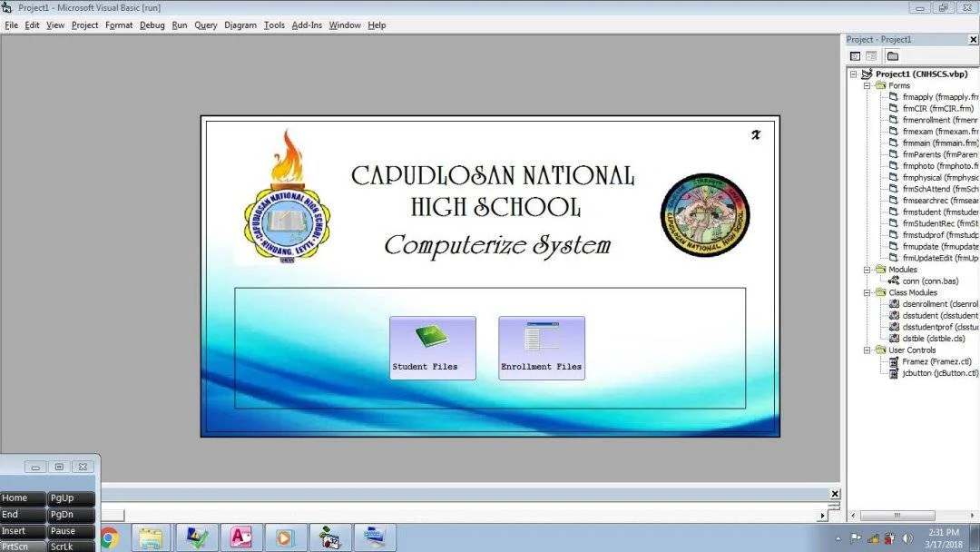Screen dimensions: 980x552
Task: Open the Run menu
Action: [180, 25]
